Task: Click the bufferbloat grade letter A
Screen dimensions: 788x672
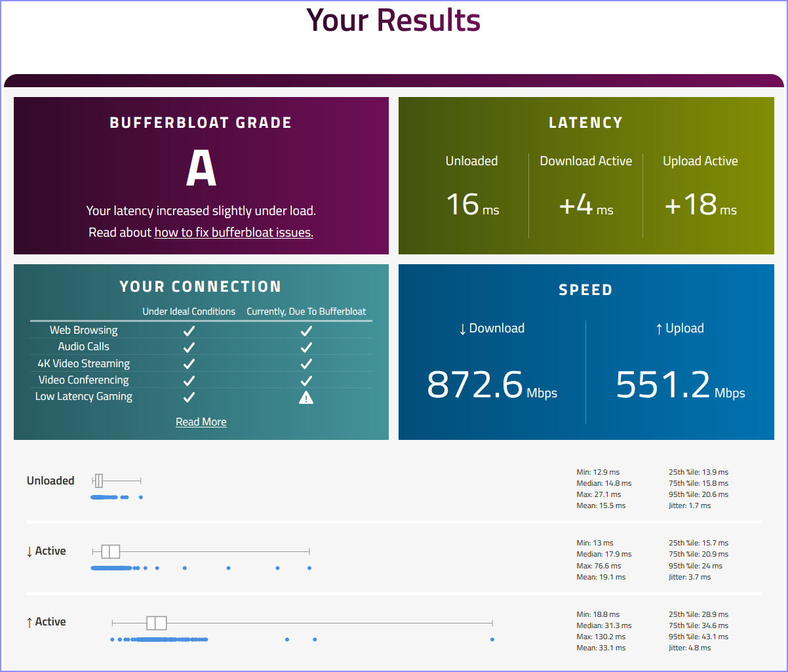Action: click(x=201, y=168)
